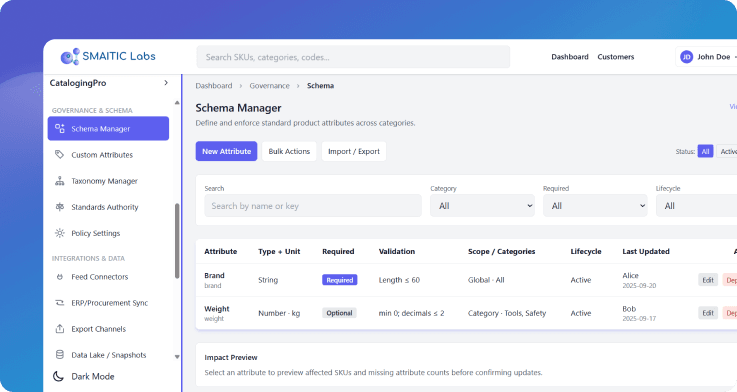Click the Dark Mode moon icon
The height and width of the screenshot is (392, 737).
click(58, 376)
